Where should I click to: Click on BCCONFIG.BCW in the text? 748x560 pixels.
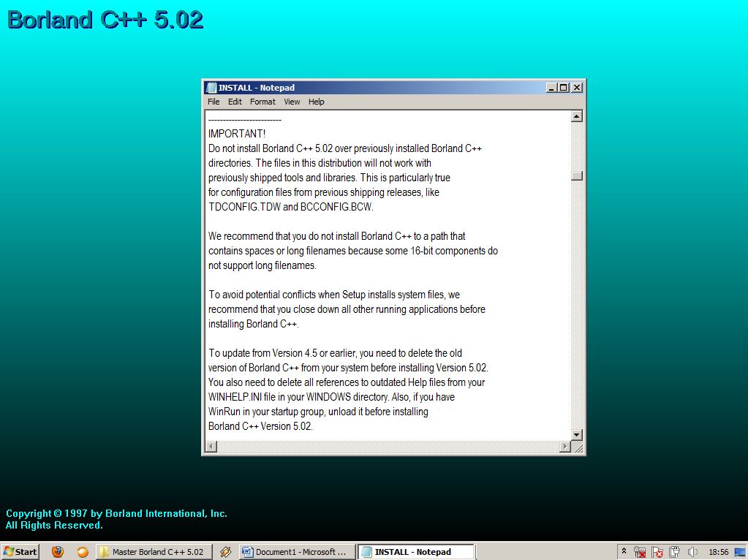point(337,207)
